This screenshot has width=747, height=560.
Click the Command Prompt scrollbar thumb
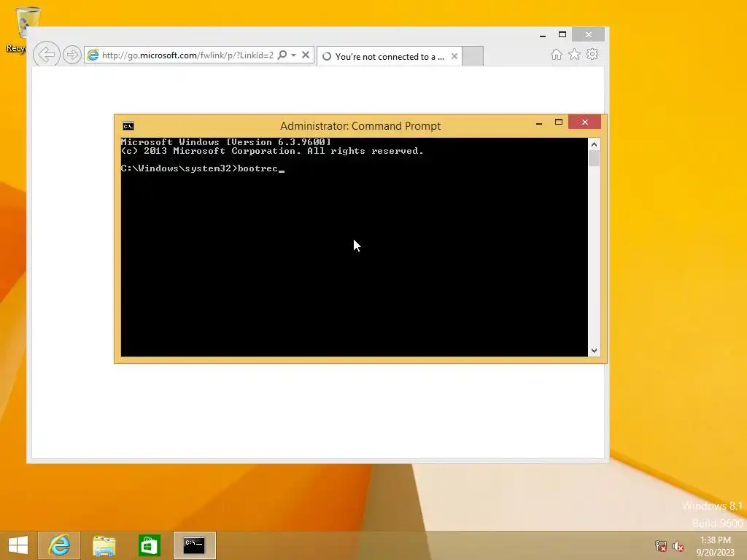click(x=594, y=158)
